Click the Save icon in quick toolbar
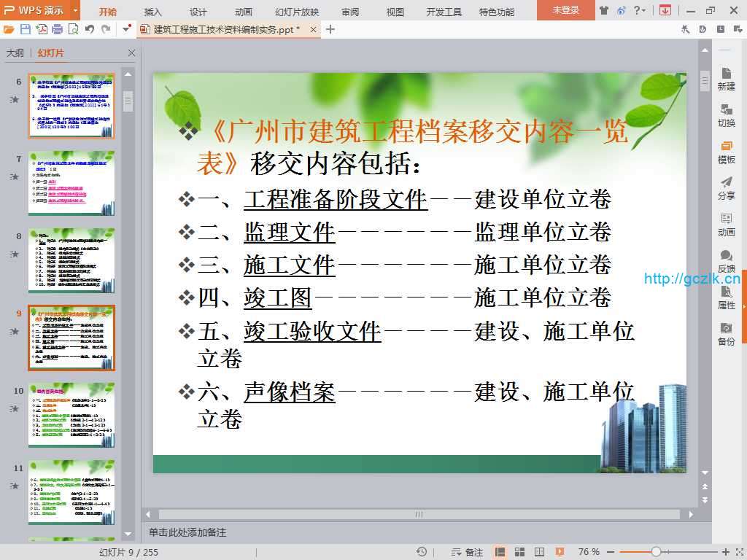 (x=26, y=29)
